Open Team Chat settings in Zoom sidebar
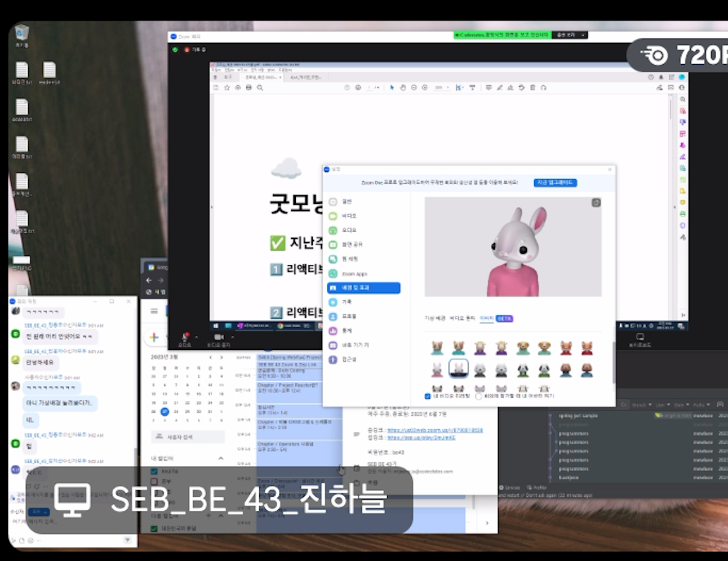The image size is (728, 561). coord(344,259)
